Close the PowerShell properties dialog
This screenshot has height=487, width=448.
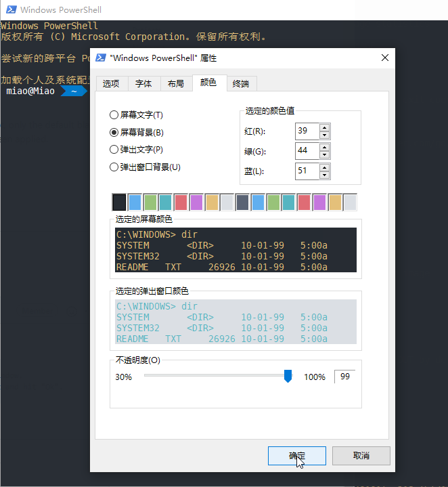pos(384,58)
